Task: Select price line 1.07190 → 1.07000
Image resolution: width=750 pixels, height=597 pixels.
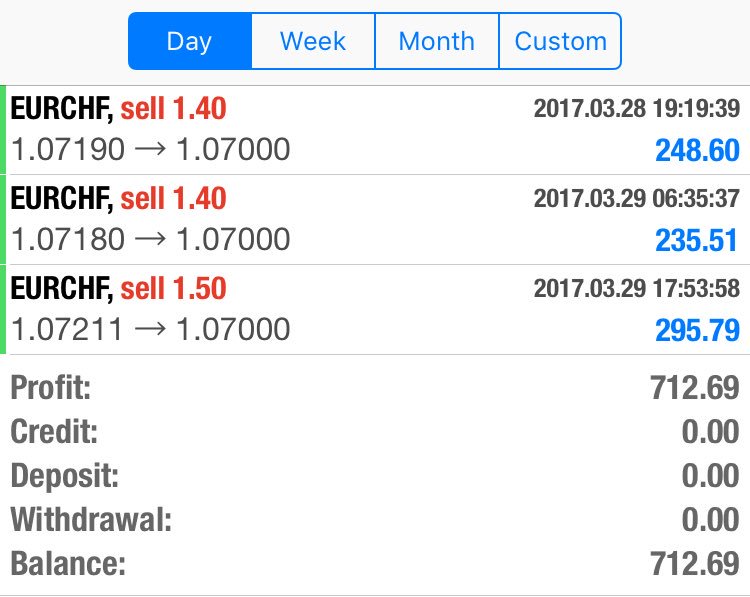Action: (150, 149)
